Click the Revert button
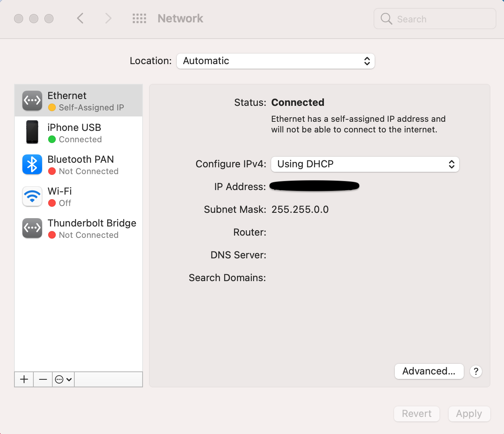Image resolution: width=504 pixels, height=434 pixels. pos(417,414)
